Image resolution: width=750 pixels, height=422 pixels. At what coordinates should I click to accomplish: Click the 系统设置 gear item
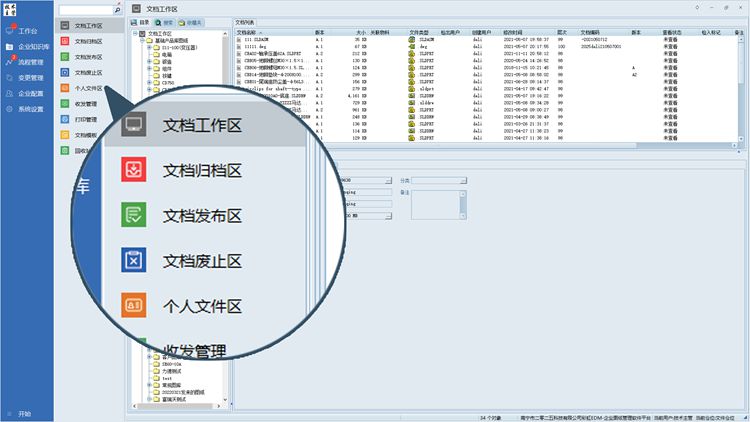(28, 109)
